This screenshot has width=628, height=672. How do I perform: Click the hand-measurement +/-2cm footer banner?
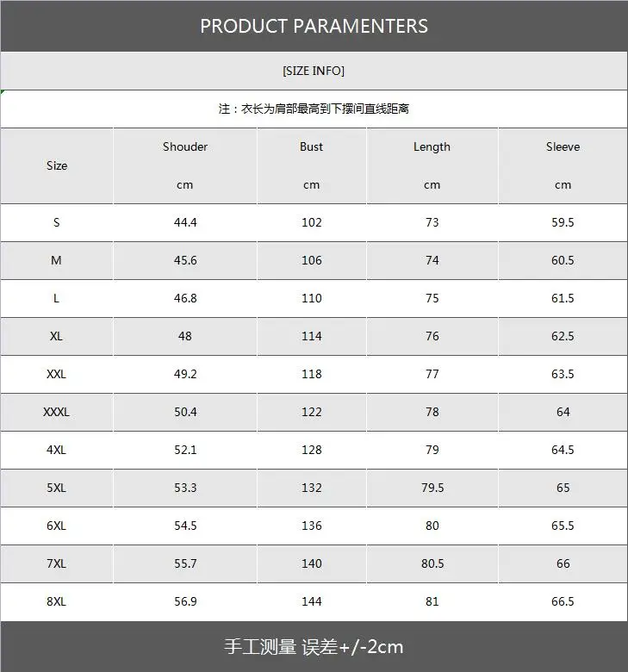314,646
